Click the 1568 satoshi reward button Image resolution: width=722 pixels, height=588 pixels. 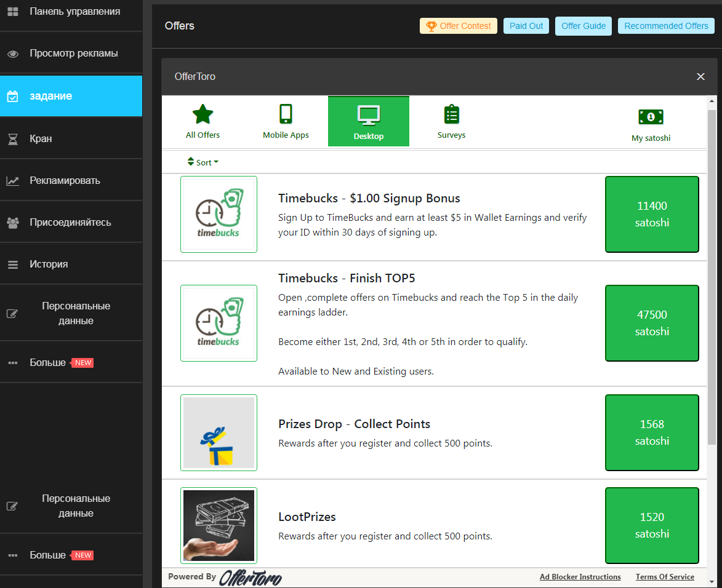[x=652, y=432]
